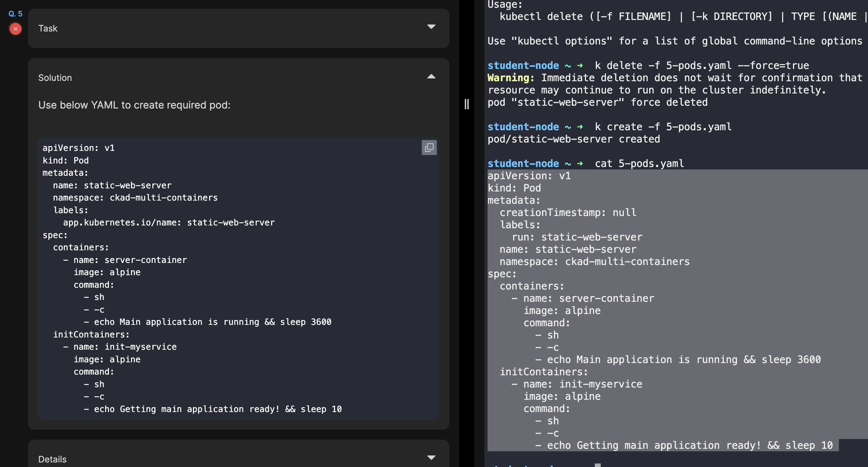The width and height of the screenshot is (868, 467).
Task: Click the 'Use below YAML to create required pod' text
Action: click(135, 105)
